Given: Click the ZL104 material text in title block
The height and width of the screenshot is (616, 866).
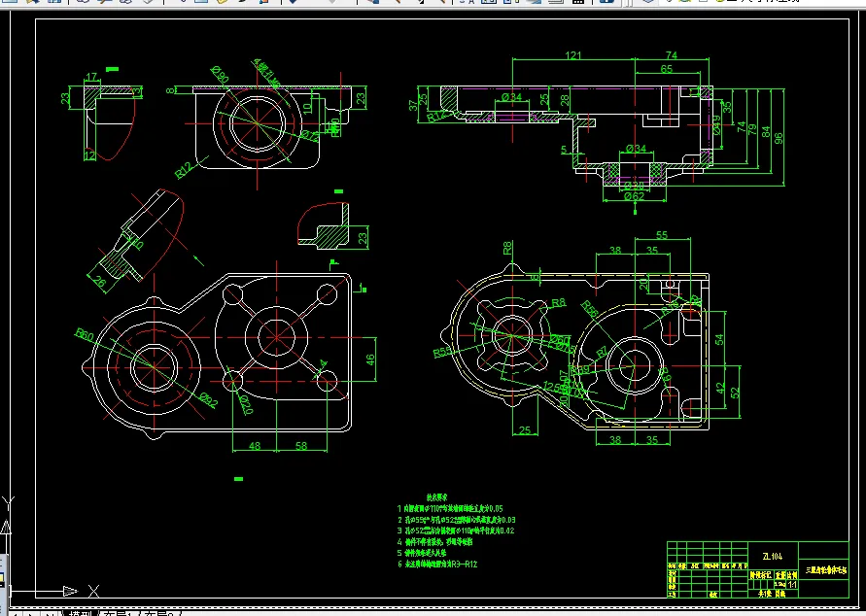Looking at the screenshot, I should click(772, 557).
